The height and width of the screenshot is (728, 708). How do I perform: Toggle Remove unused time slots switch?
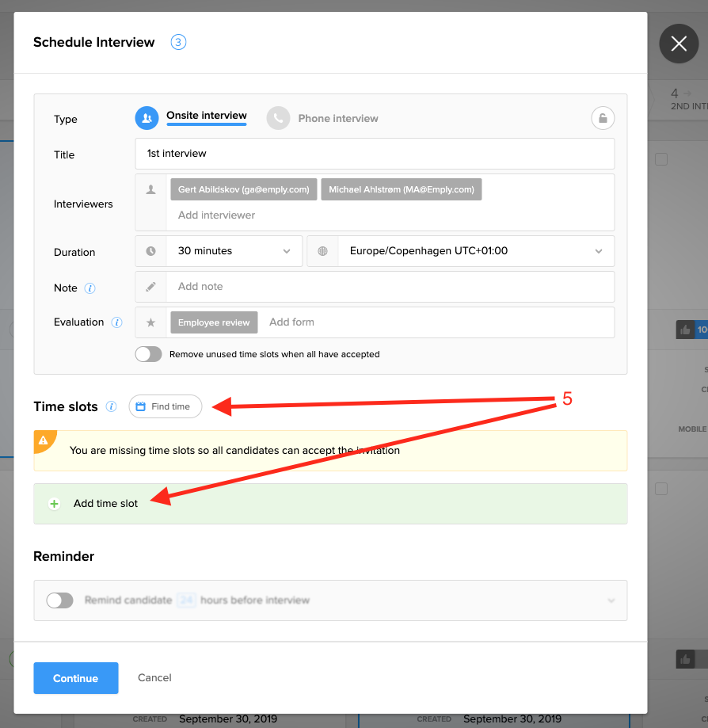coord(148,354)
